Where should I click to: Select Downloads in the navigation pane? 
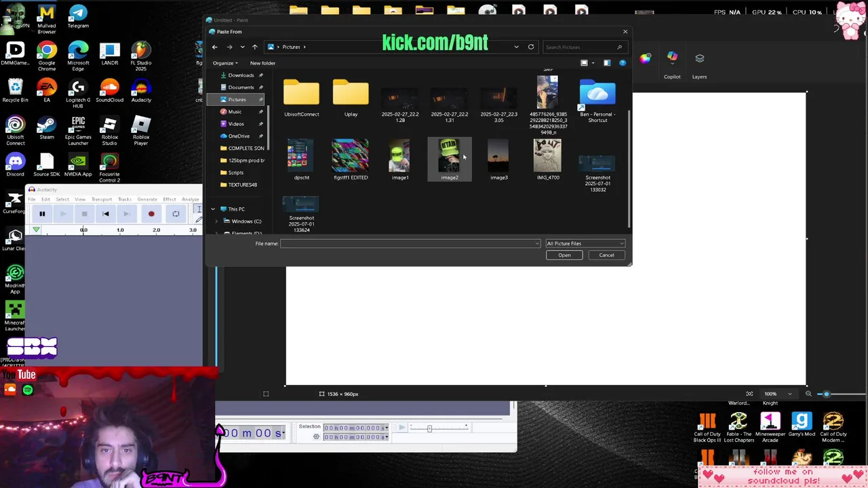coord(241,75)
